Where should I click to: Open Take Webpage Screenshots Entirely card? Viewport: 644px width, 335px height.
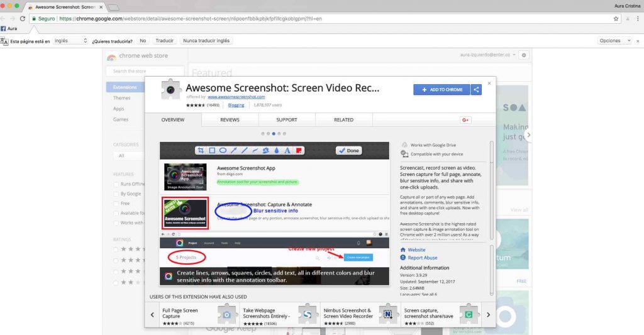(x=280, y=316)
